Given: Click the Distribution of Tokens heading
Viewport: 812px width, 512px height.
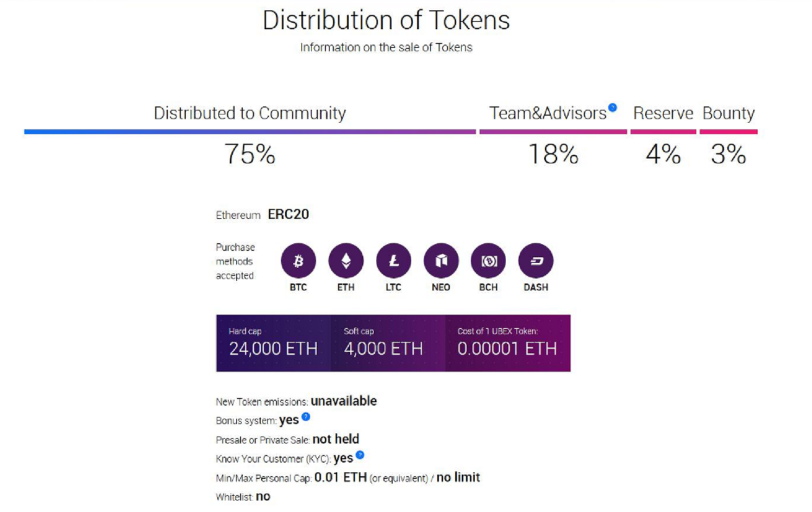Looking at the screenshot, I should pos(386,20).
